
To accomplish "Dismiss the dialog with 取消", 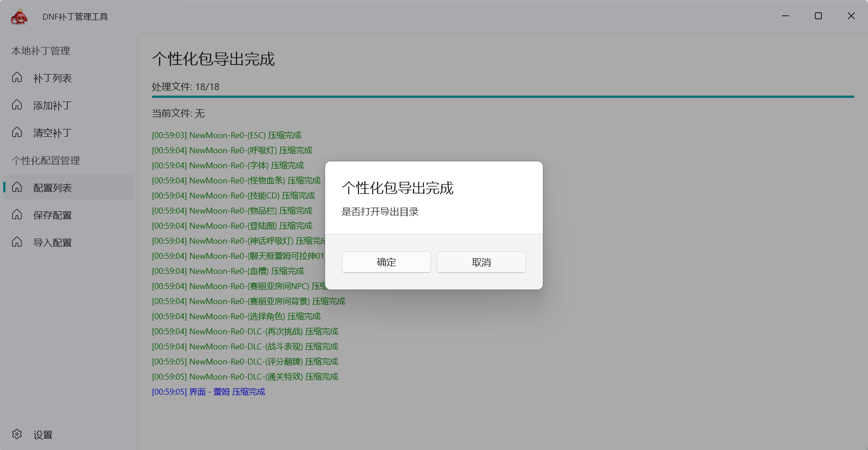I will pyautogui.click(x=481, y=262).
